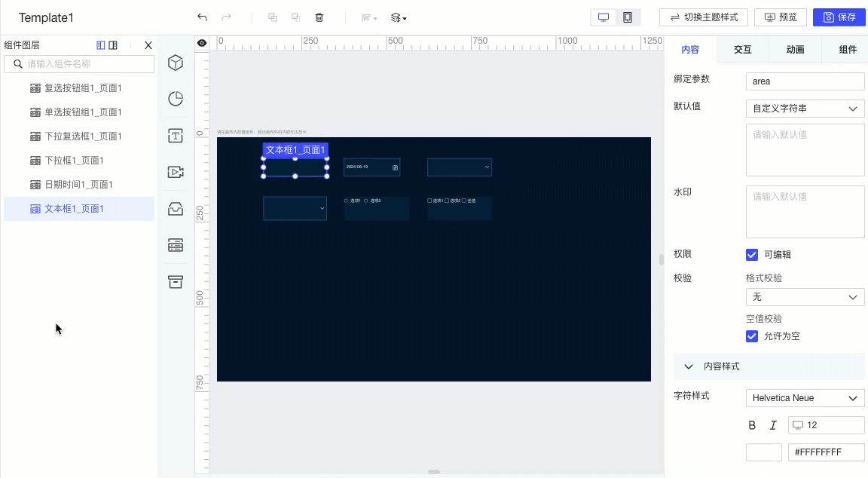The width and height of the screenshot is (868, 478).
Task: Switch to 组件 tab
Action: click(848, 49)
